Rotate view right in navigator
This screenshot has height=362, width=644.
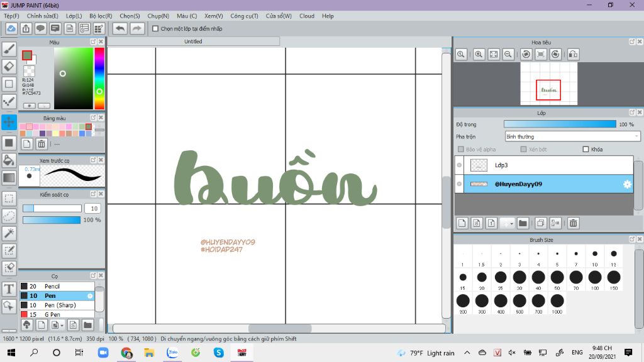click(555, 54)
